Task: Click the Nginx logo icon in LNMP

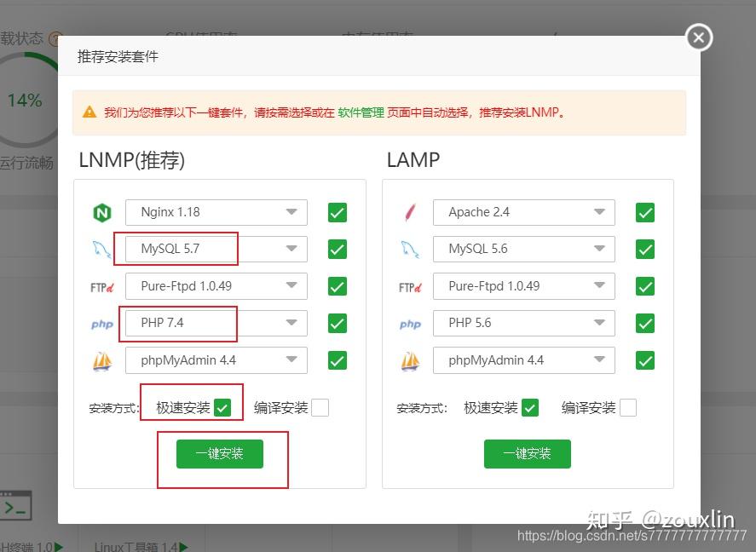Action: [x=101, y=212]
